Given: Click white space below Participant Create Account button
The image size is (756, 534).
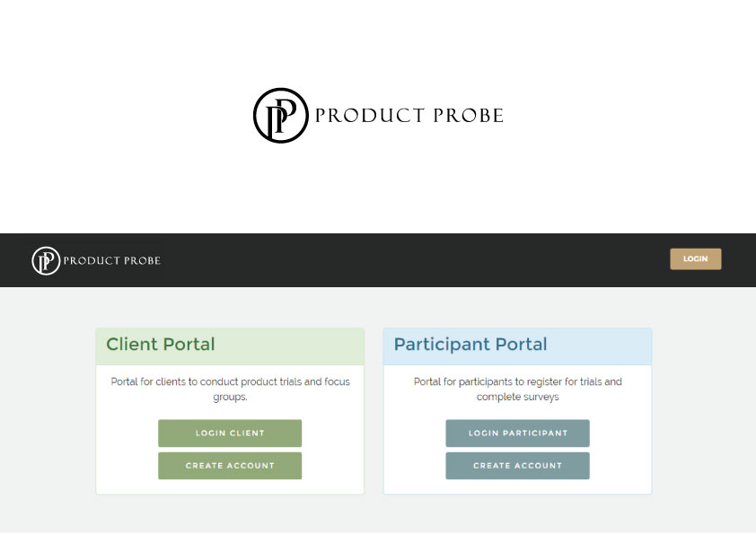Looking at the screenshot, I should 517,486.
